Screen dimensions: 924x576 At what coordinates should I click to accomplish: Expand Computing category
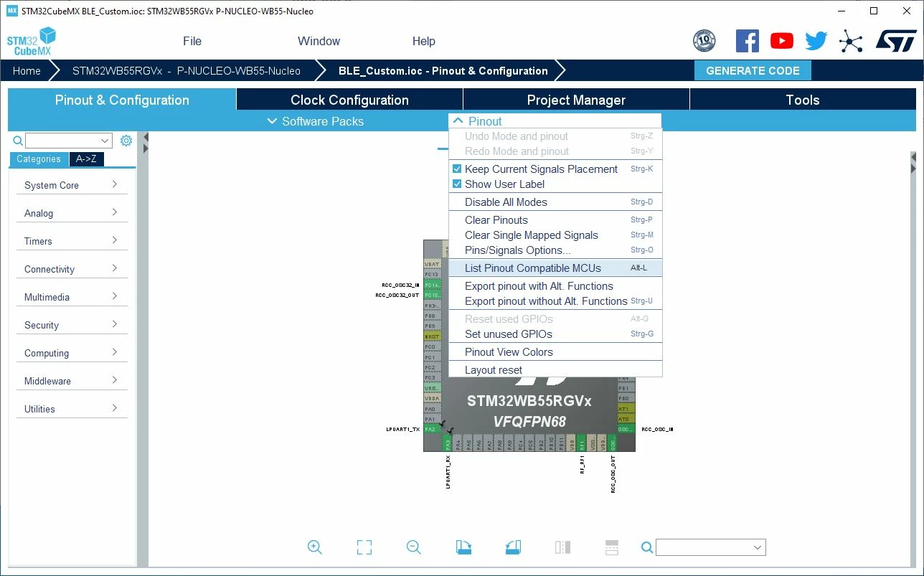pyautogui.click(x=72, y=353)
